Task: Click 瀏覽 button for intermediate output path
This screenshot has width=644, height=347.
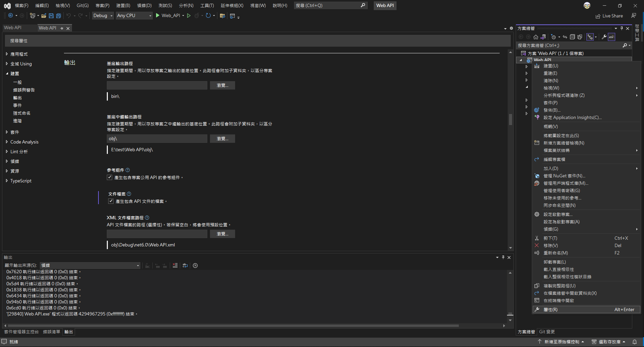Action: click(x=222, y=139)
